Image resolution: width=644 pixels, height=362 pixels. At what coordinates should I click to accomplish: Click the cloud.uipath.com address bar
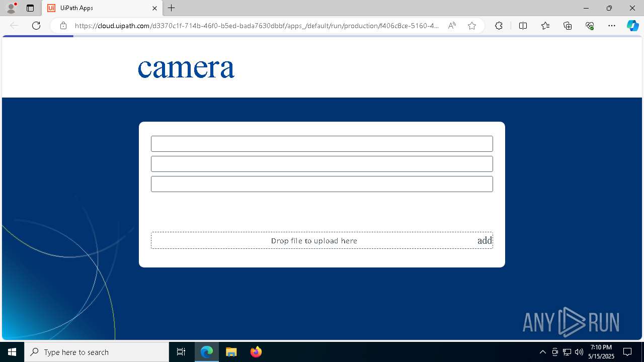tap(257, 26)
